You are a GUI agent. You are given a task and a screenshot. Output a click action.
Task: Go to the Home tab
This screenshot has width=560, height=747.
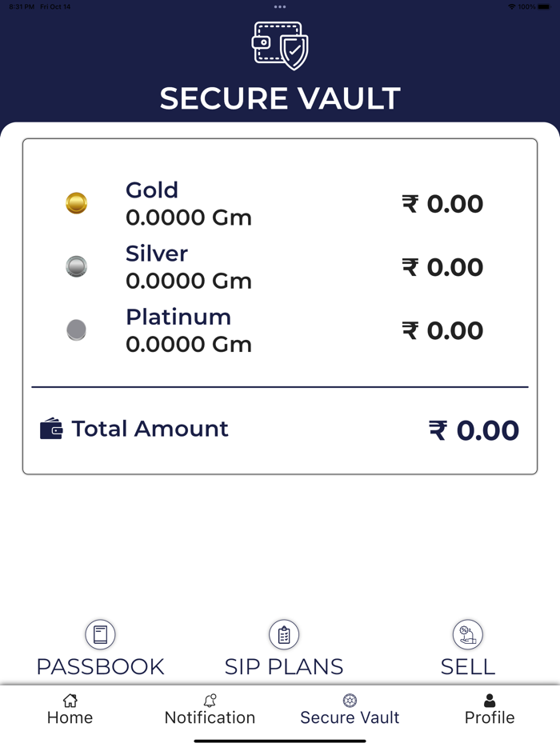(70, 709)
